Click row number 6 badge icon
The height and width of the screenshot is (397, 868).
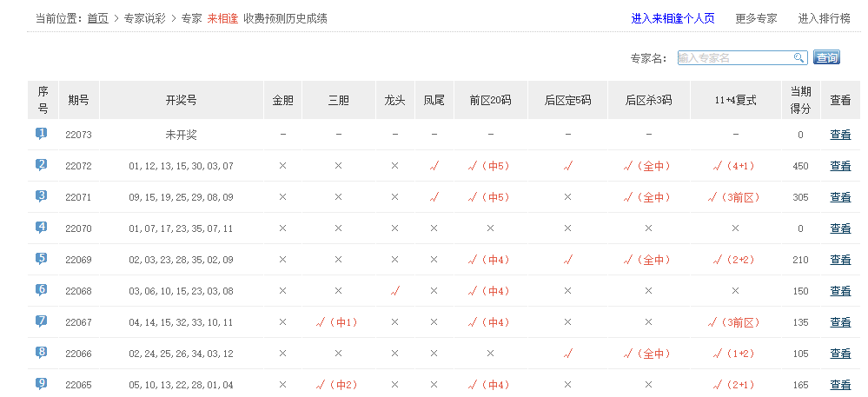click(x=42, y=290)
